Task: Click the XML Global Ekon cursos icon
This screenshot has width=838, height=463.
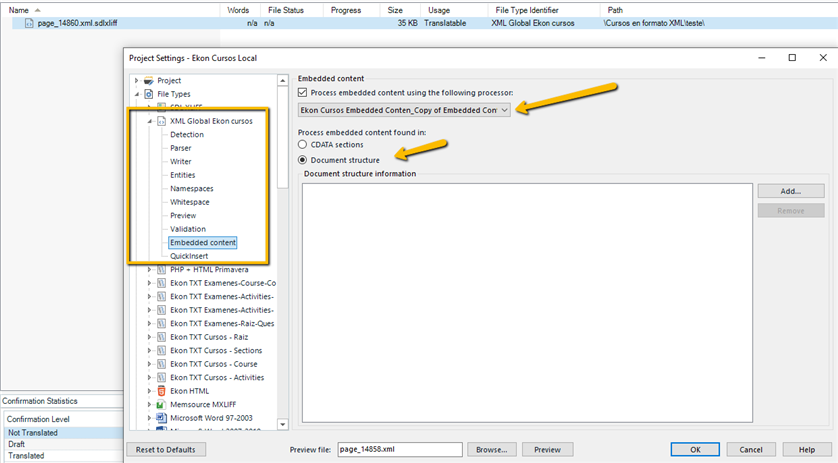Action: (x=161, y=121)
